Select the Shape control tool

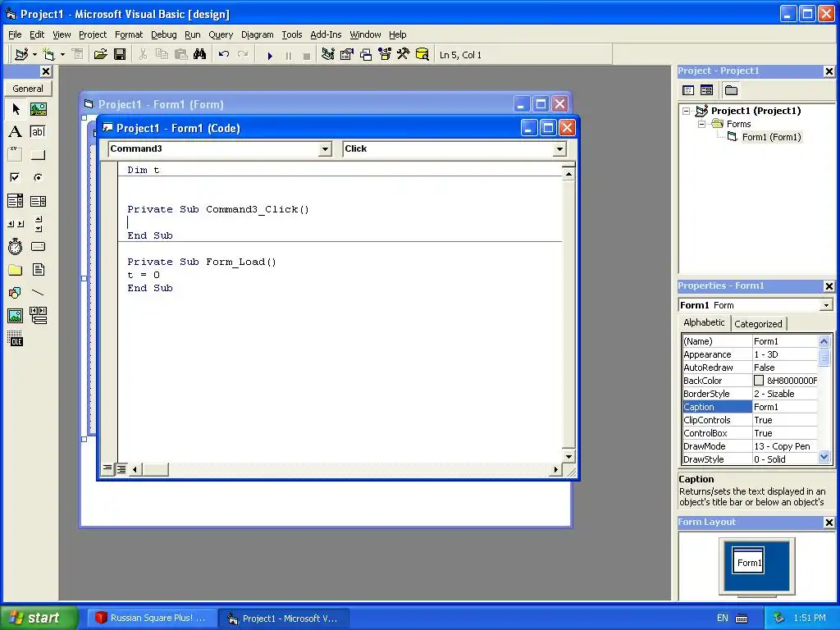pyautogui.click(x=16, y=293)
